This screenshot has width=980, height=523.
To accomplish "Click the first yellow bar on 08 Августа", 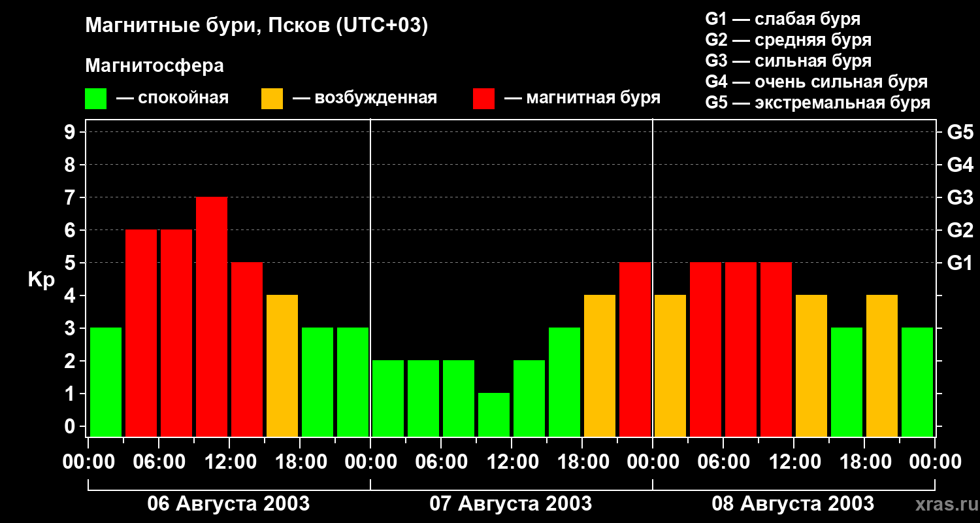I will pos(670,366).
